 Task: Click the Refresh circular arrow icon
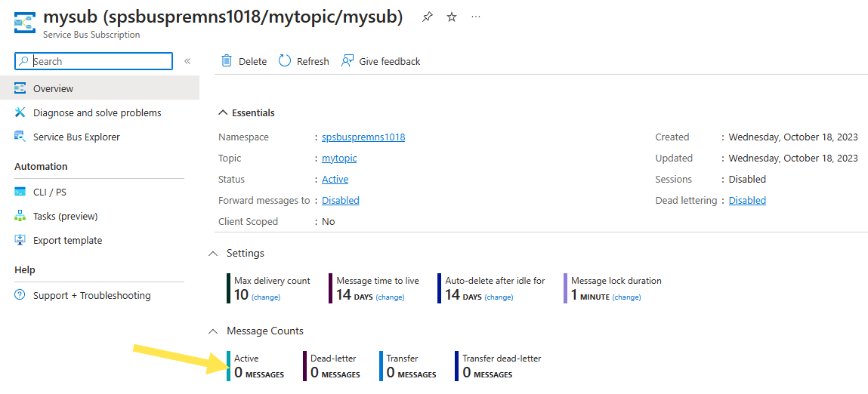click(285, 61)
